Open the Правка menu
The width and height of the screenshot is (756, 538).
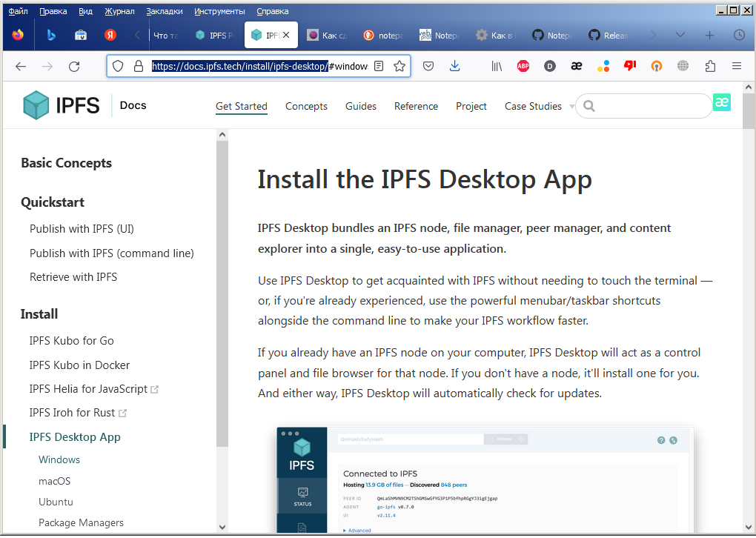tap(53, 11)
